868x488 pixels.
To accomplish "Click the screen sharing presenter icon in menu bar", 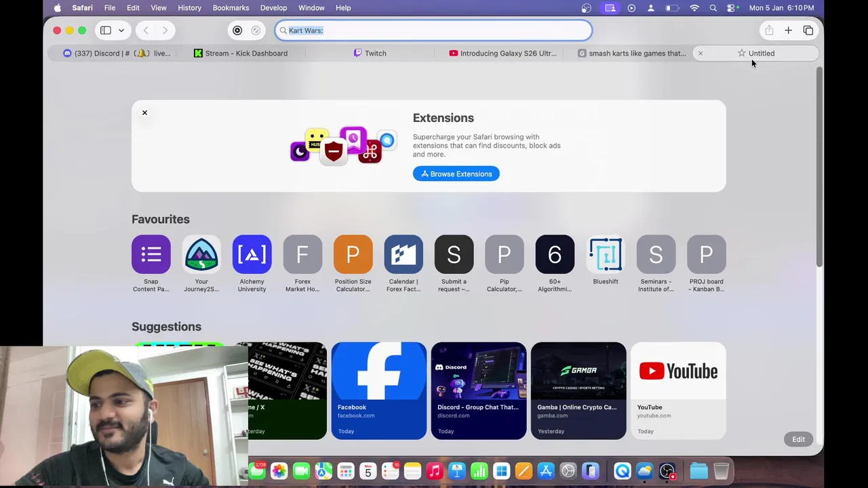I will point(610,7).
